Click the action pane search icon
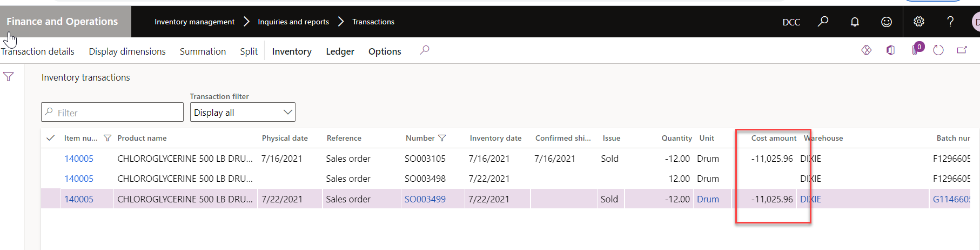 tap(425, 50)
